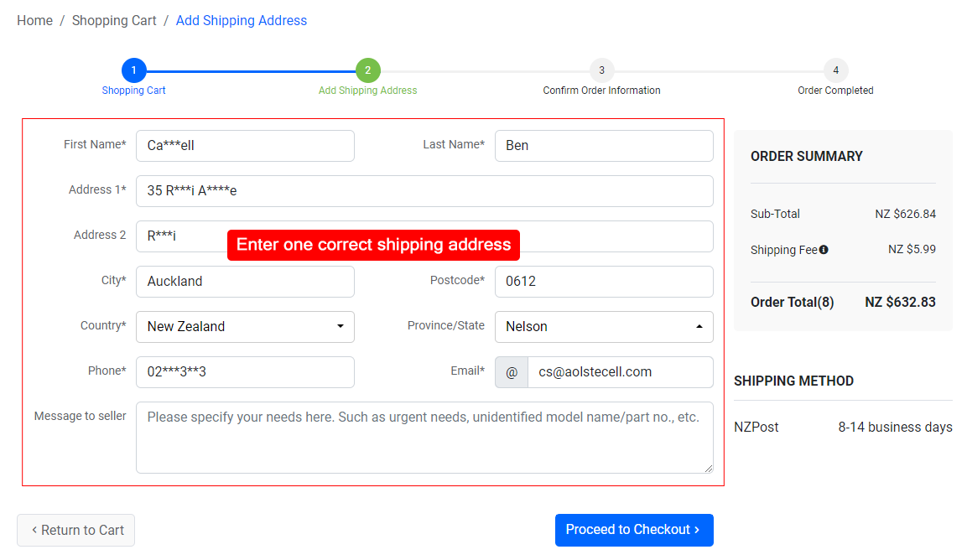Screen dimensions: 967x560
Task: Open the Home breadcrumb link
Action: [x=34, y=20]
